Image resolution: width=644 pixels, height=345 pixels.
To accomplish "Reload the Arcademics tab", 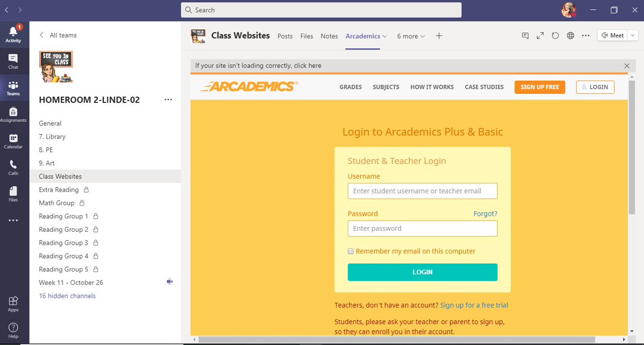I will [555, 35].
